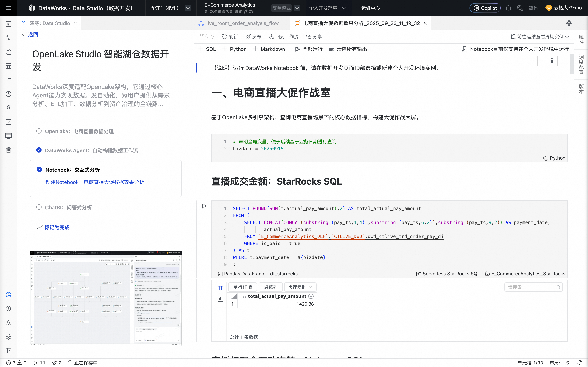
Task: Open the hamburger main menu
Action: point(9,8)
